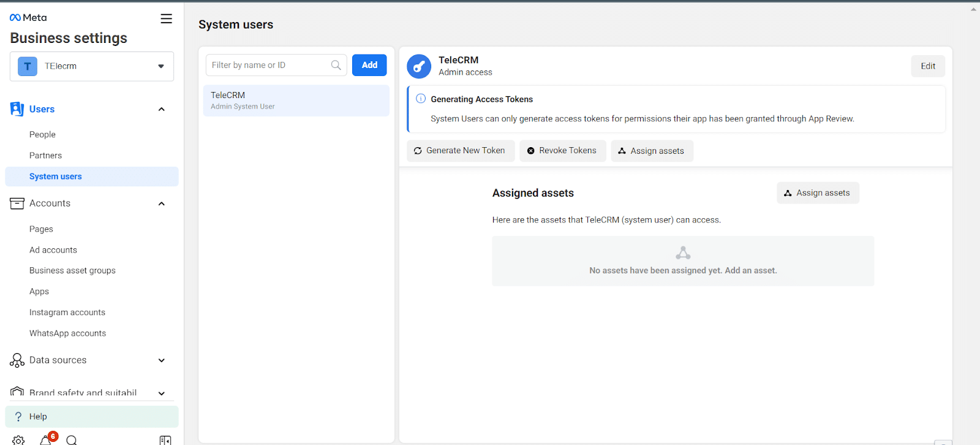Open WhatsApp accounts in sidebar
The width and height of the screenshot is (980, 445).
(67, 333)
